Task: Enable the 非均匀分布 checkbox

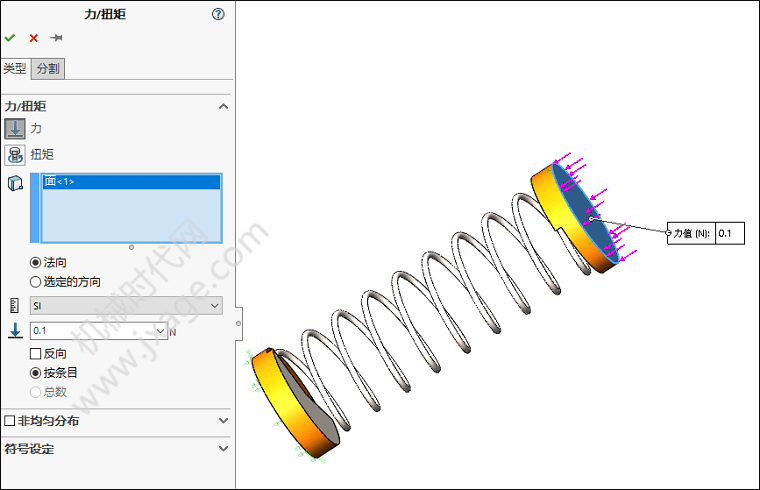Action: [10, 420]
